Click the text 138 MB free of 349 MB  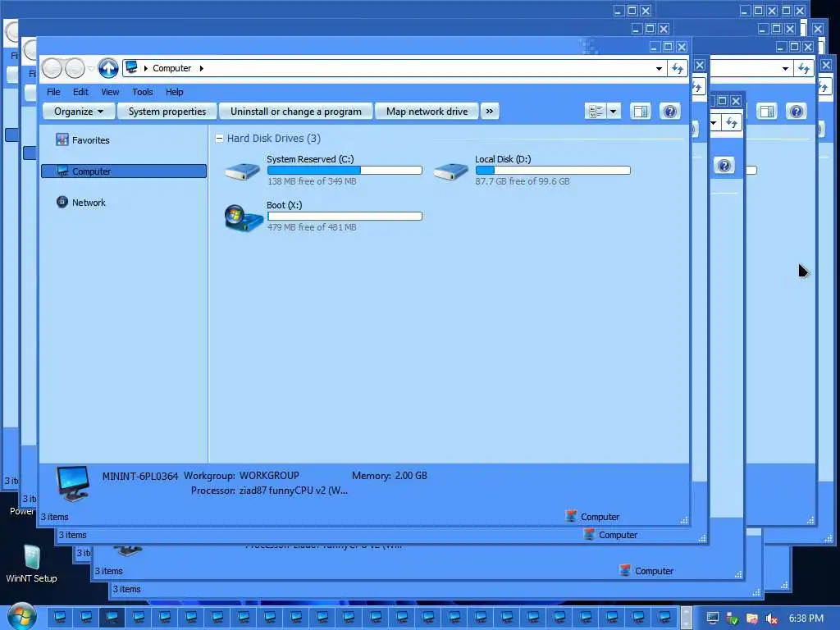tap(312, 181)
